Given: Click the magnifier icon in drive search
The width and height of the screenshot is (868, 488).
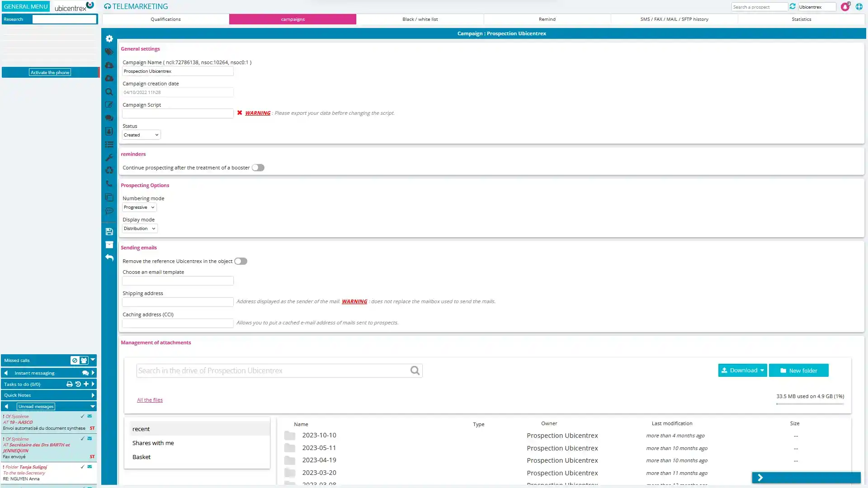Looking at the screenshot, I should (415, 371).
